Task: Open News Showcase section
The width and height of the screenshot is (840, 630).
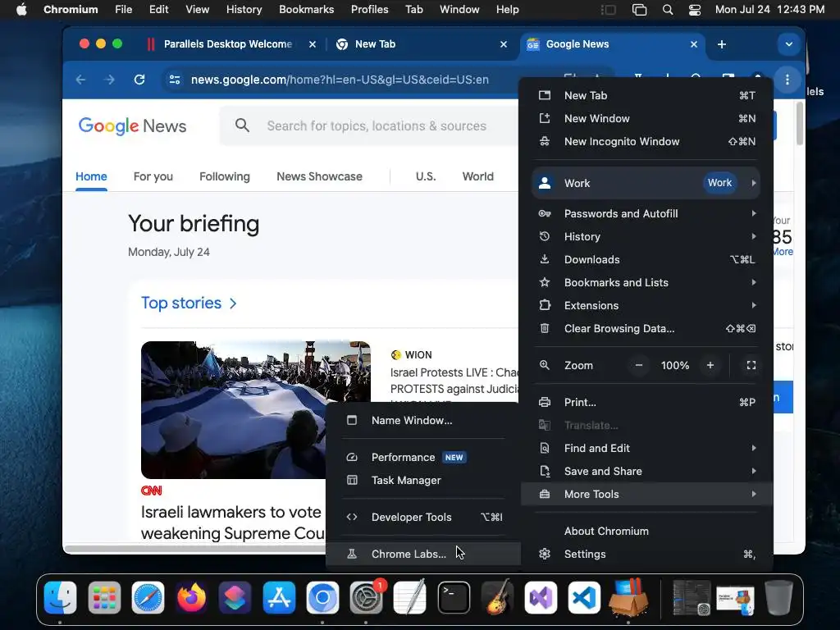Action: pyautogui.click(x=319, y=177)
